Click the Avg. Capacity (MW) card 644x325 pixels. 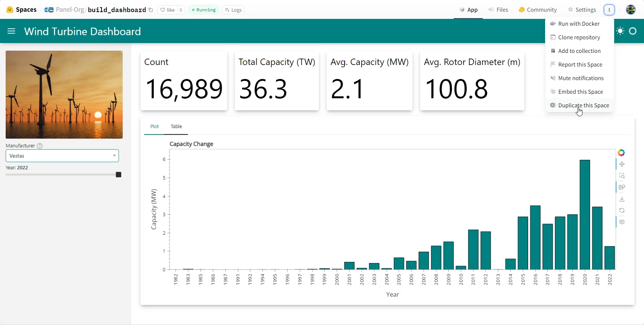[370, 81]
